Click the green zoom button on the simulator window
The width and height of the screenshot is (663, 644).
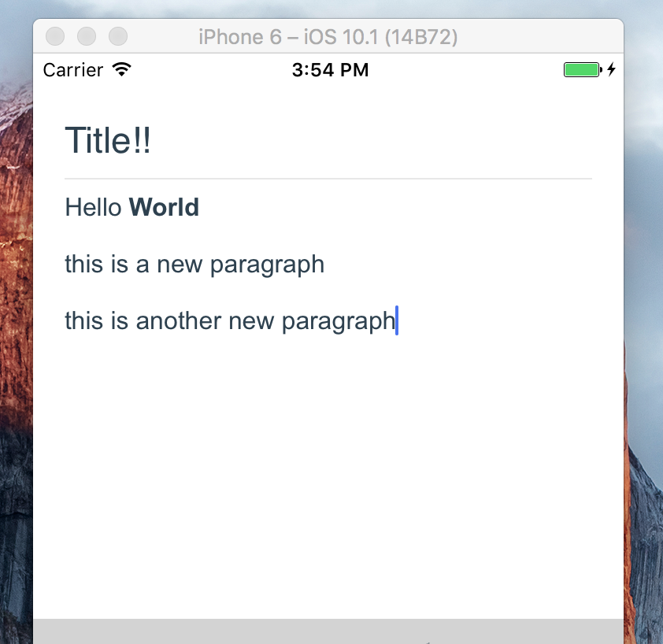tap(117, 36)
